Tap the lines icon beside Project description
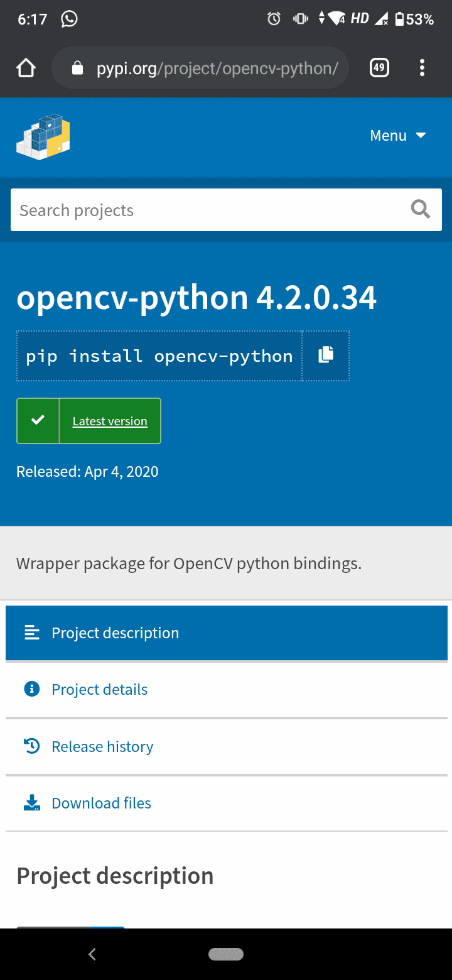The image size is (452, 980). tap(32, 633)
